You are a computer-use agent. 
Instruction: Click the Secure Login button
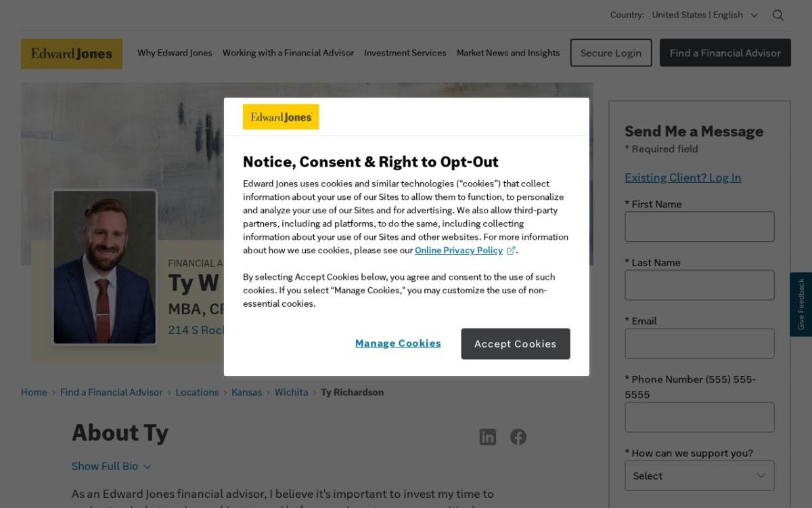(x=611, y=53)
